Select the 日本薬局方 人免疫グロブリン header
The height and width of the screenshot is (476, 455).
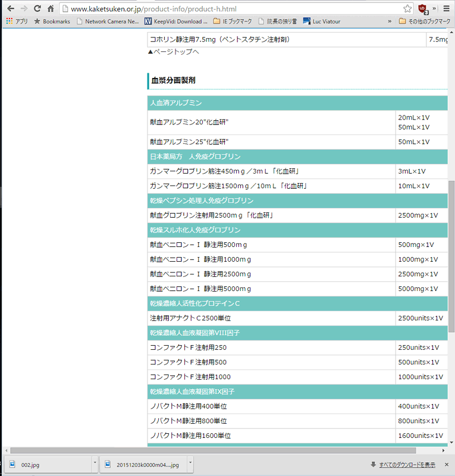(297, 156)
